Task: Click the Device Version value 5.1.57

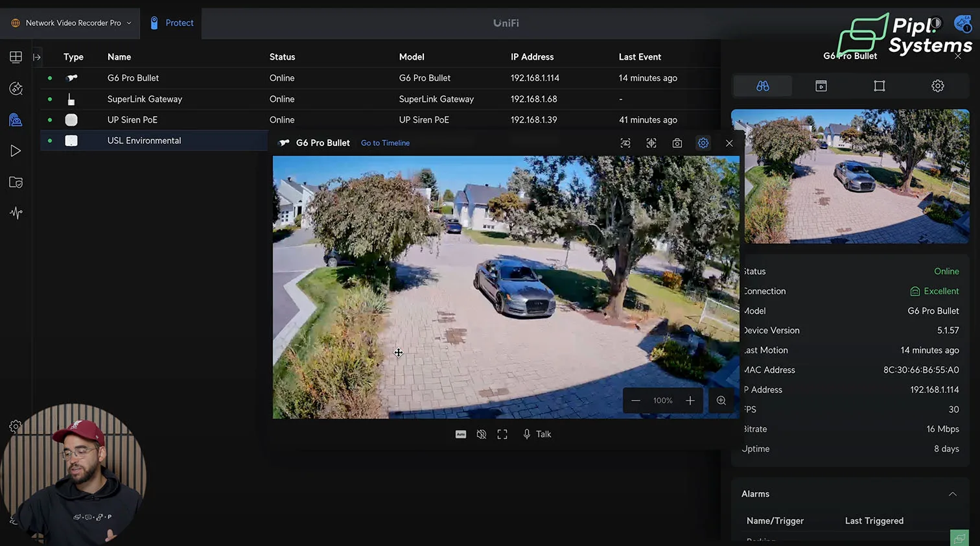Action: [x=948, y=331]
